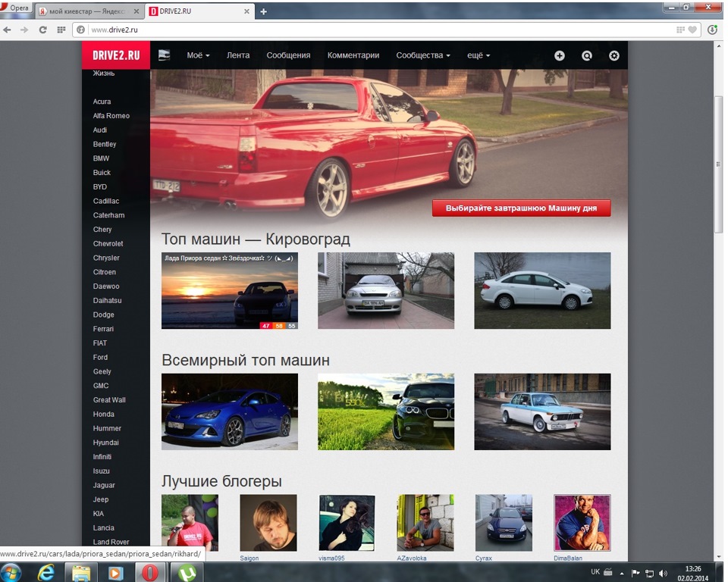Expand the ещё dropdown menu
Viewport: 728px width, 582px height.
click(479, 55)
